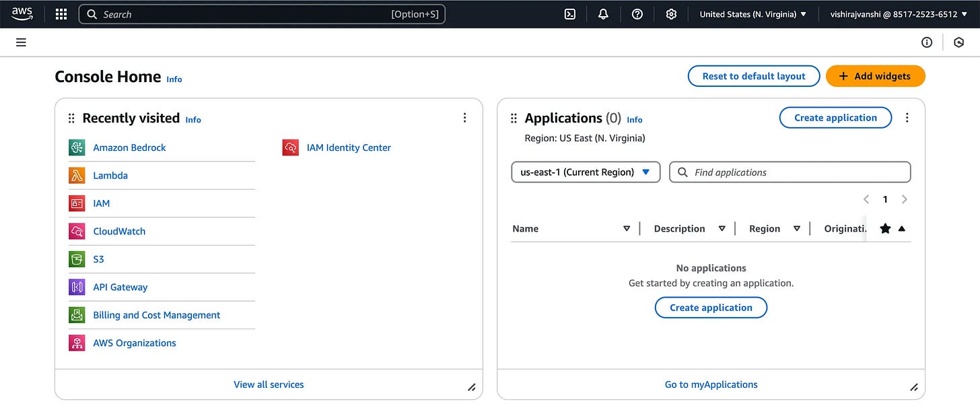The width and height of the screenshot is (980, 408).
Task: Click the Find applications search field
Action: point(790,172)
